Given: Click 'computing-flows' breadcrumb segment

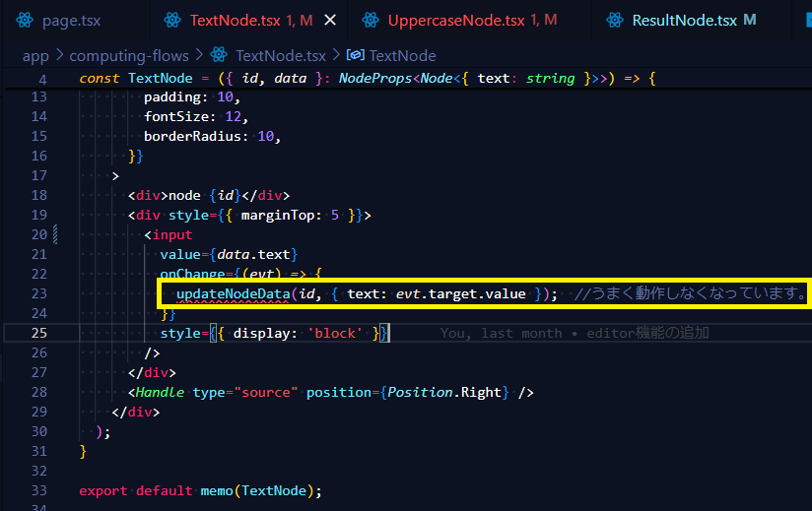Looking at the screenshot, I should 129,55.
